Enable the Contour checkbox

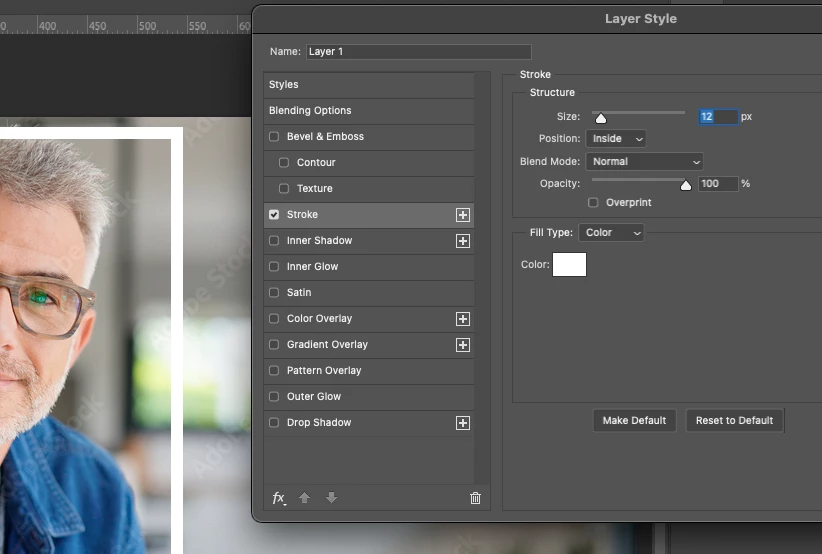coord(284,162)
